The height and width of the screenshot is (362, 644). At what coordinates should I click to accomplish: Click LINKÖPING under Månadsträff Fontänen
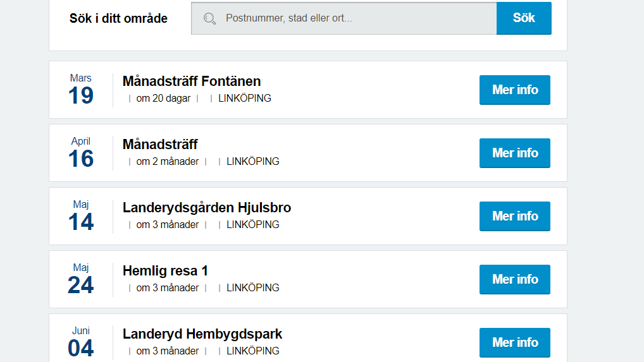coord(245,99)
